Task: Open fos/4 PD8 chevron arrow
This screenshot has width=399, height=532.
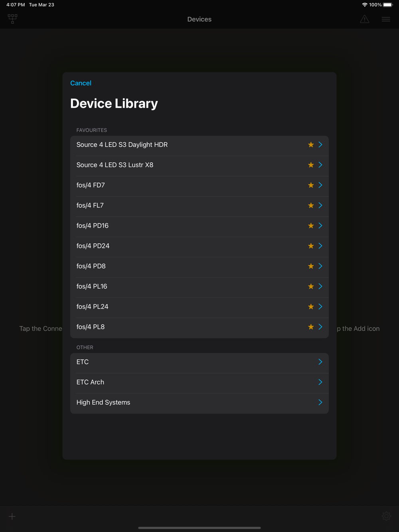Action: coord(320,266)
